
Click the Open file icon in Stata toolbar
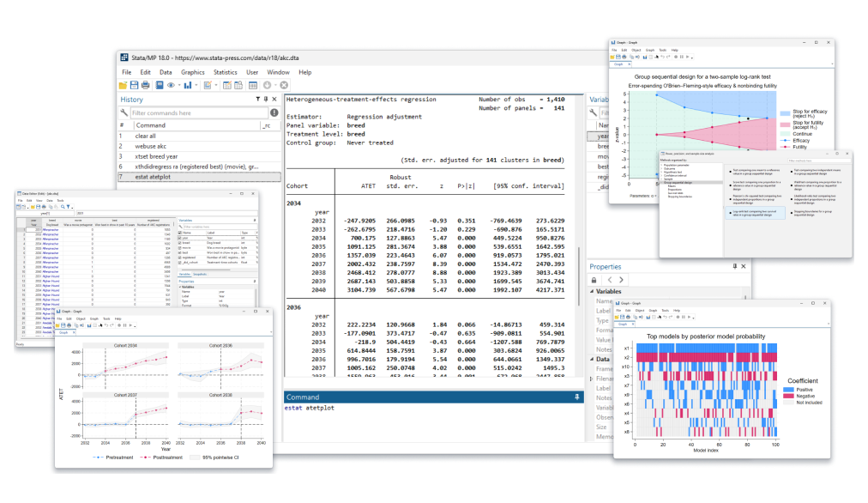(123, 85)
